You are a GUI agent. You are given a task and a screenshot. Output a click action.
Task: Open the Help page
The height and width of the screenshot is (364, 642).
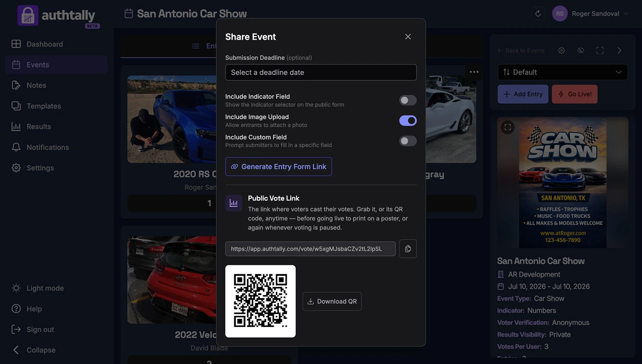(56, 309)
